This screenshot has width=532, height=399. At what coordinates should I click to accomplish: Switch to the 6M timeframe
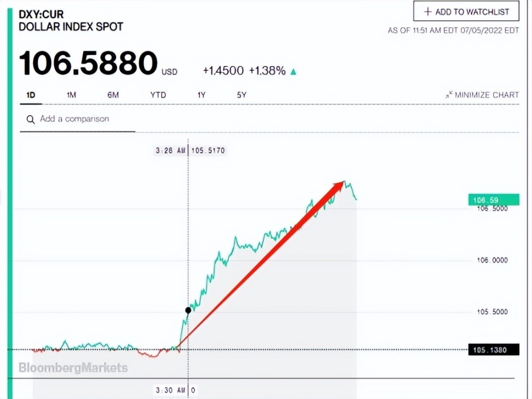click(x=113, y=95)
